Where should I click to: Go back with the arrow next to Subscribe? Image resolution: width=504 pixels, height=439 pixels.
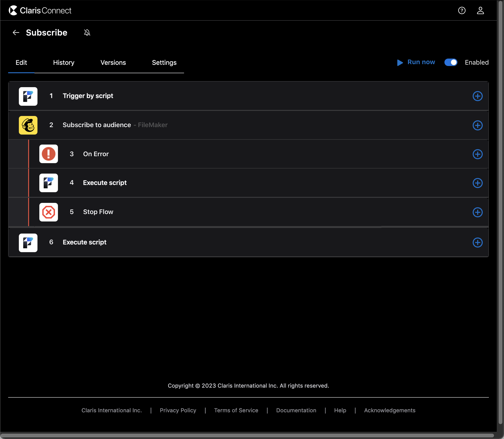tap(16, 32)
